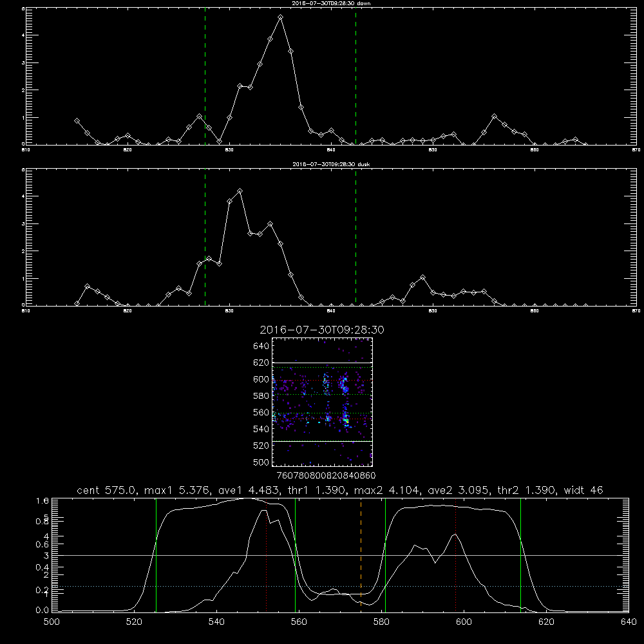Click the 600 label on the bottom plot x-axis
The width and height of the screenshot is (644, 644).
(x=464, y=622)
